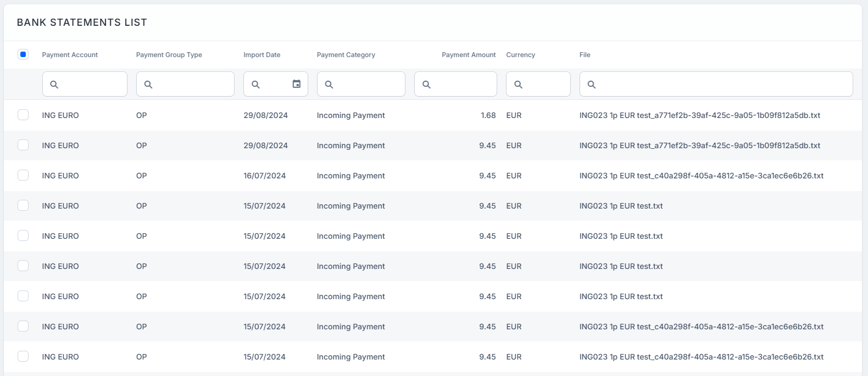Open the Import Date calendar picker

pyautogui.click(x=297, y=84)
